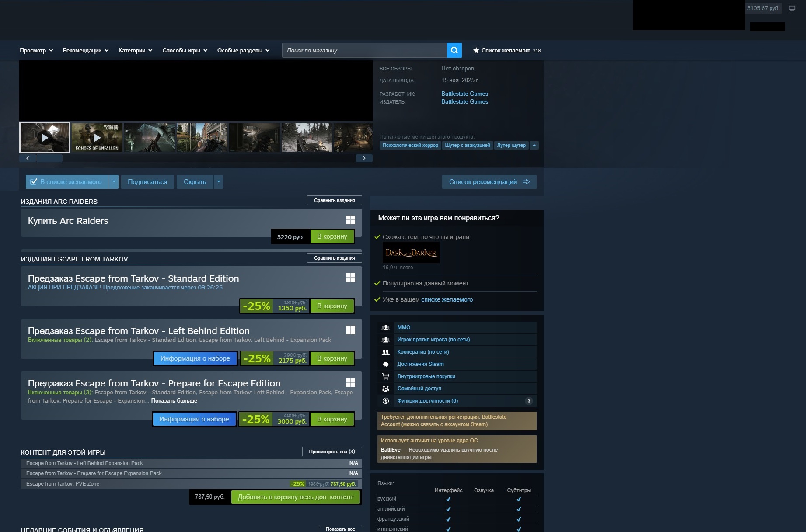
Task: Click the 'Шутер с эвакуацией' tag
Action: [468, 145]
